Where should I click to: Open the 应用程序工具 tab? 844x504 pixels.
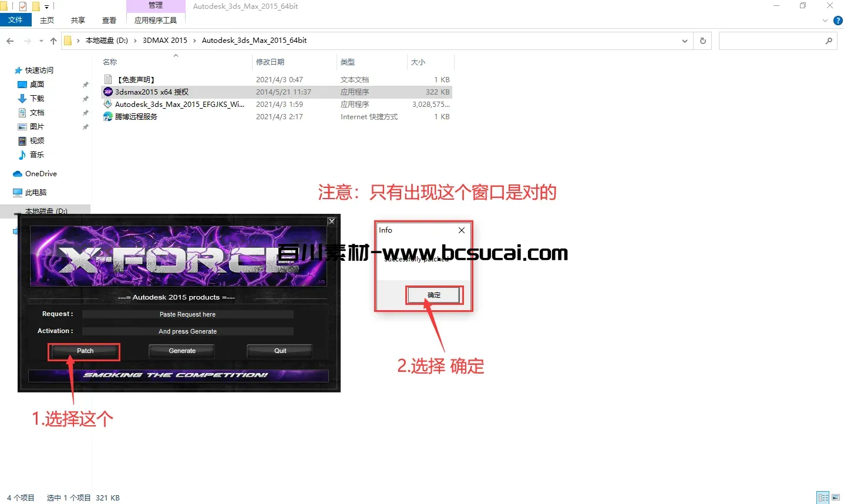[156, 20]
